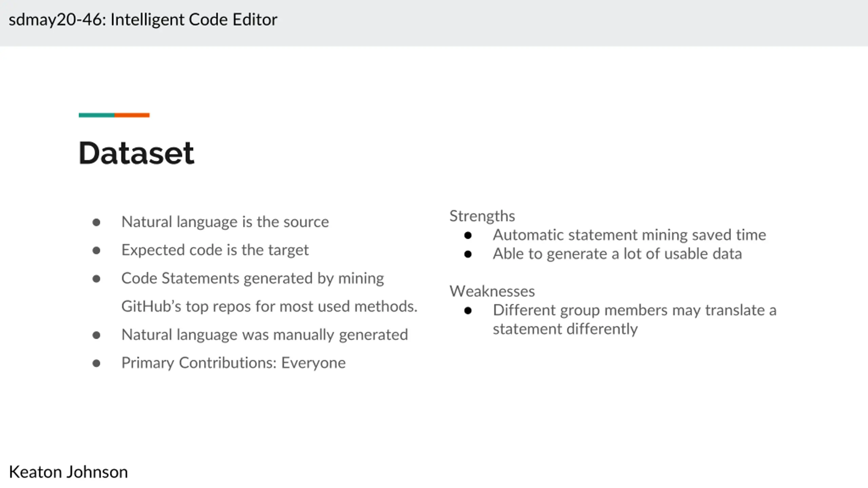
Task: Click the teal segment of the accent bar
Action: click(96, 115)
